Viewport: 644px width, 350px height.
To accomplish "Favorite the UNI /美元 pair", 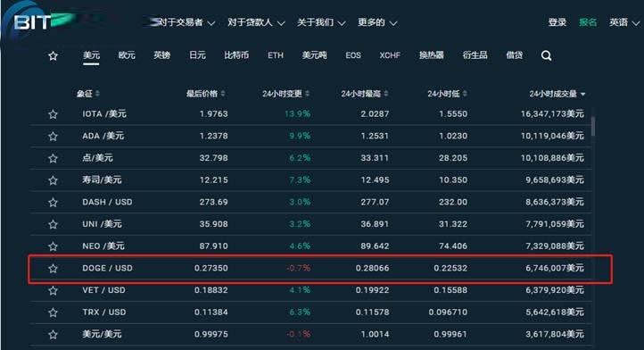I will click(x=53, y=225).
